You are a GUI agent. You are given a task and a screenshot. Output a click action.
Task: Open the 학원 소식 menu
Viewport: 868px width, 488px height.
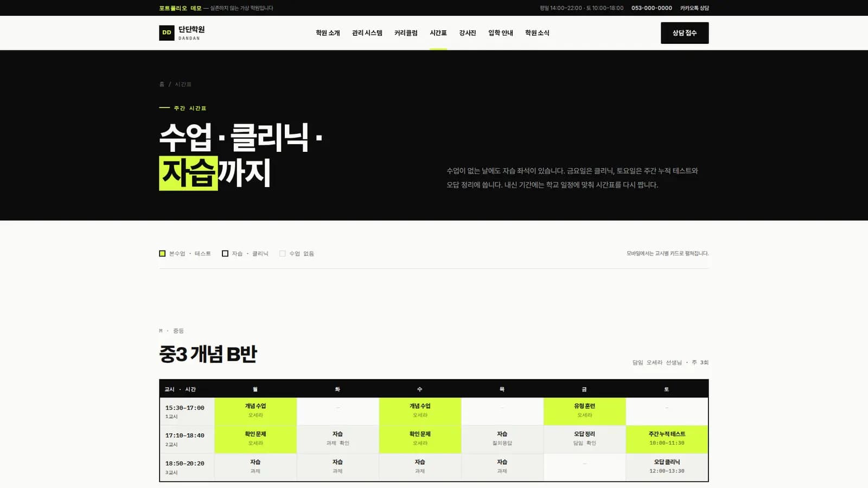coord(537,33)
